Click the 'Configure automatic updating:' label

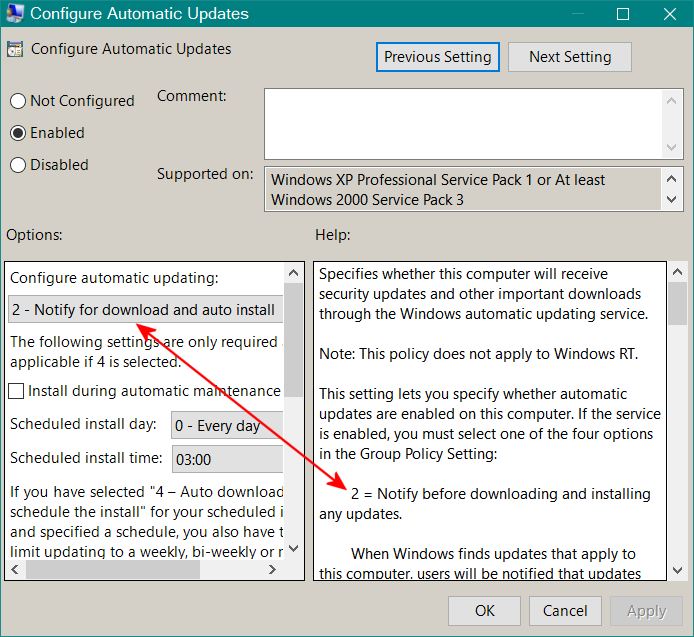pyautogui.click(x=114, y=278)
